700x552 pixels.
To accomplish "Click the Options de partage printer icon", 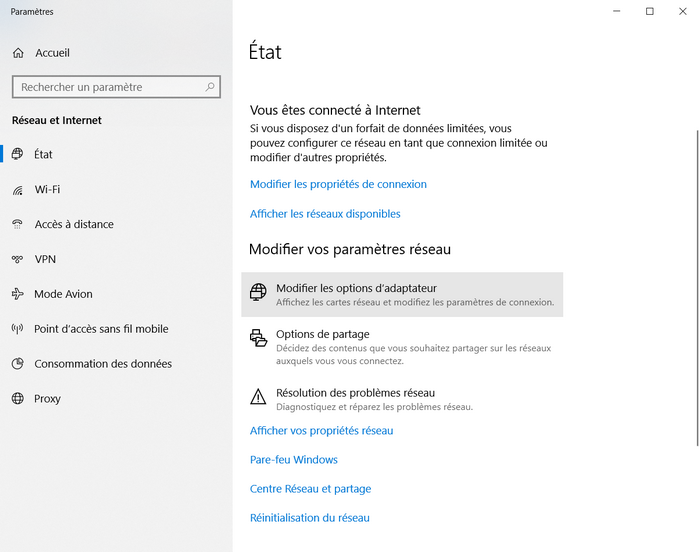I will (258, 338).
